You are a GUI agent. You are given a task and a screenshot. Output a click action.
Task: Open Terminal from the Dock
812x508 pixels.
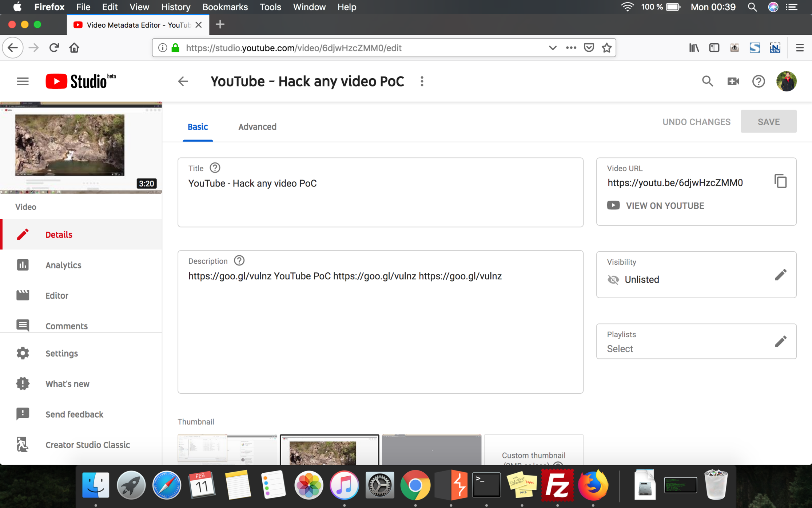(x=486, y=485)
